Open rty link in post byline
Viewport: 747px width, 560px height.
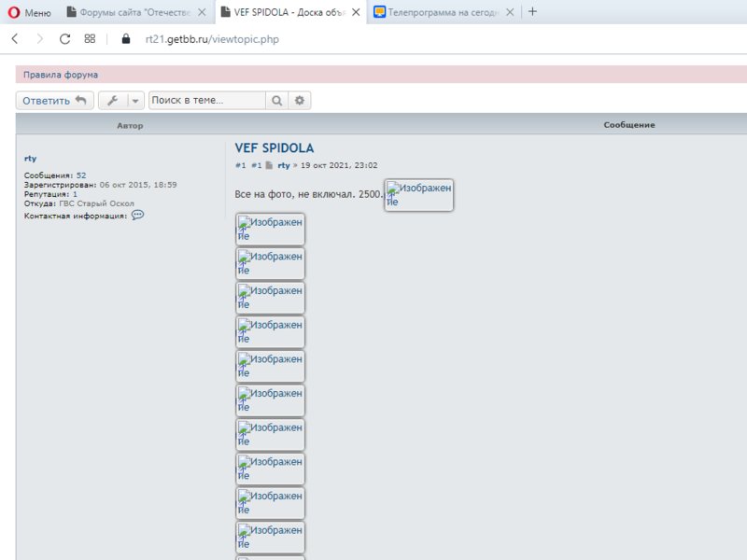tap(284, 165)
